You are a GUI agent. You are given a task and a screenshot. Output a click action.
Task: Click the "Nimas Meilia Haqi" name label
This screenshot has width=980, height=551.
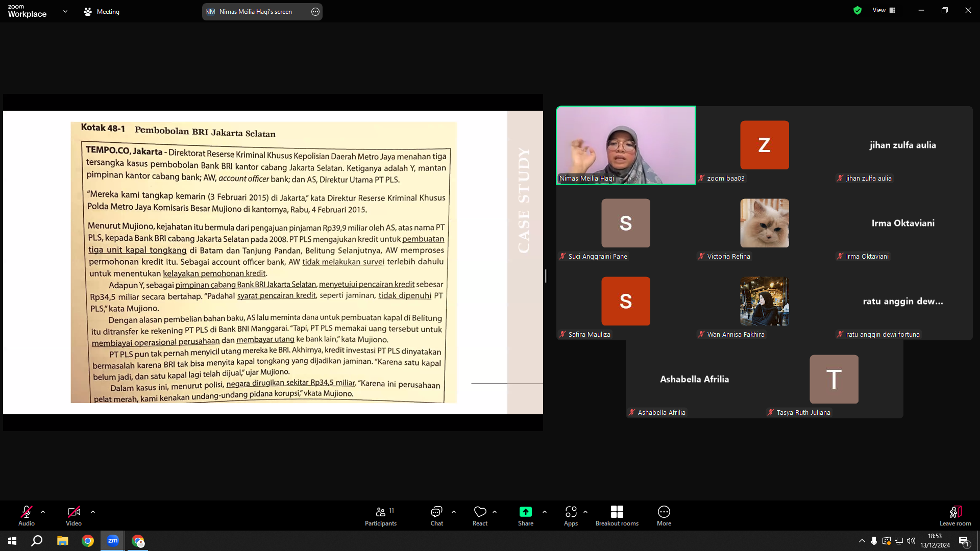(586, 178)
